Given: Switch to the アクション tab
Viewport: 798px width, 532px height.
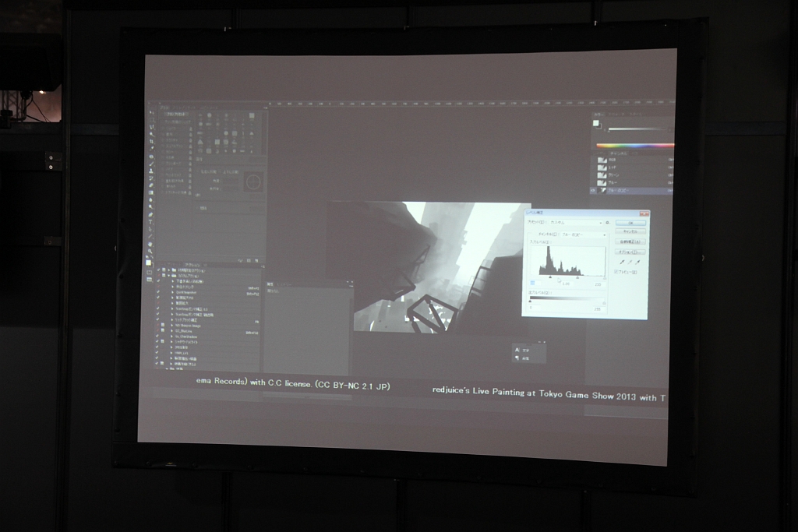Looking at the screenshot, I should point(192,265).
